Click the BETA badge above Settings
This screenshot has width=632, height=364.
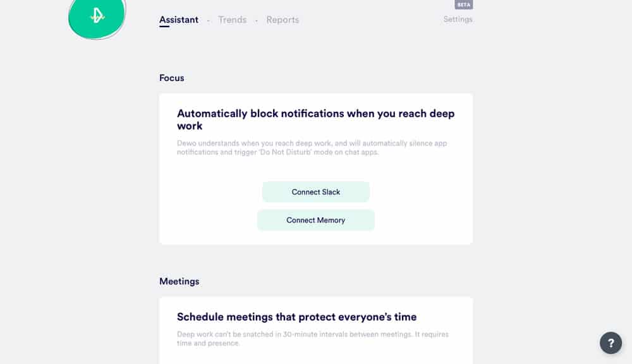pyautogui.click(x=463, y=4)
